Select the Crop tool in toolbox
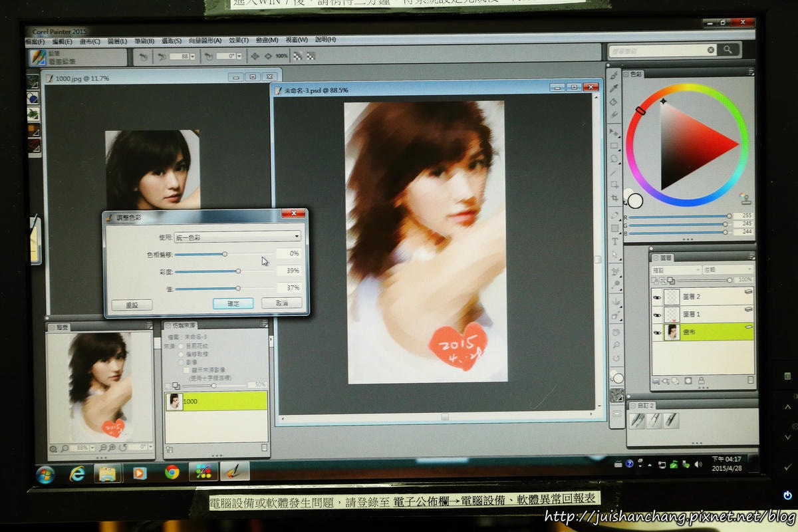Image resolution: width=798 pixels, height=532 pixels. coord(615,198)
